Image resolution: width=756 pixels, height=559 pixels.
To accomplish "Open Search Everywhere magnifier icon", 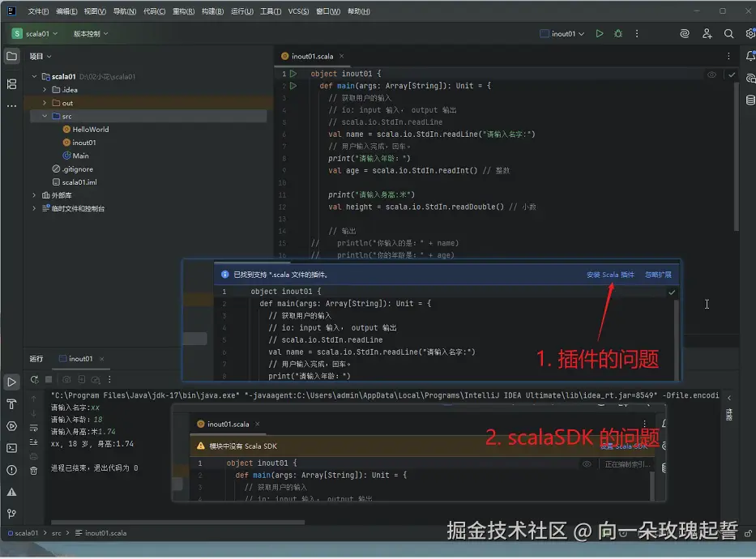I will click(x=728, y=34).
